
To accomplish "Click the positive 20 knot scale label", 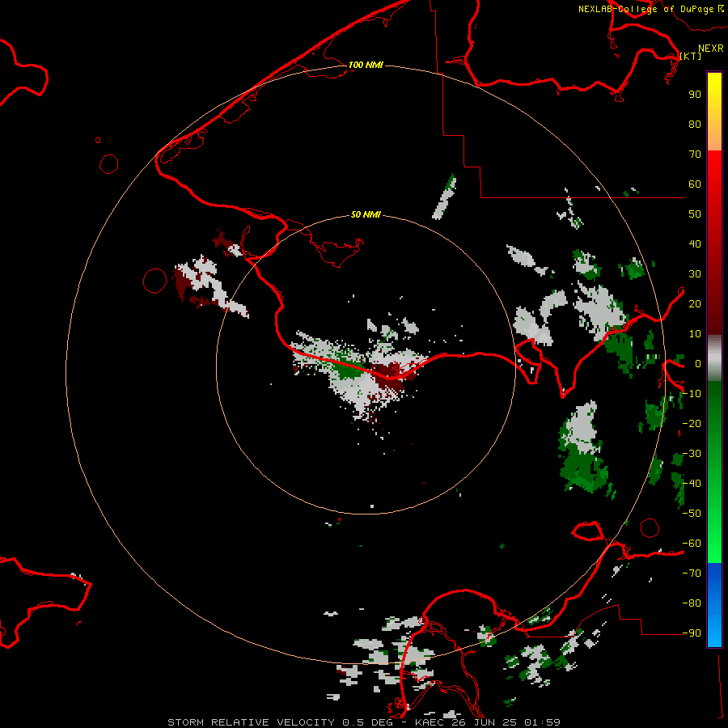I will 695,304.
